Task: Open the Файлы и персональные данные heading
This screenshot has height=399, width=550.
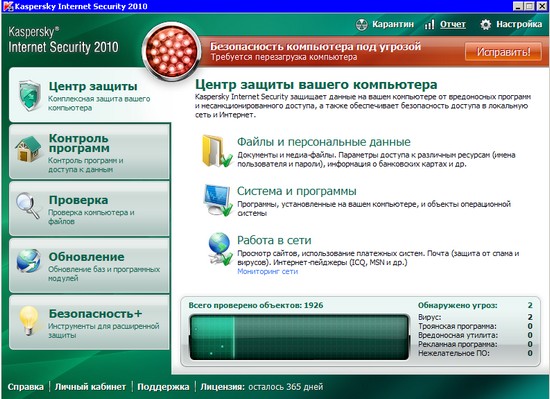Action: pyautogui.click(x=324, y=142)
